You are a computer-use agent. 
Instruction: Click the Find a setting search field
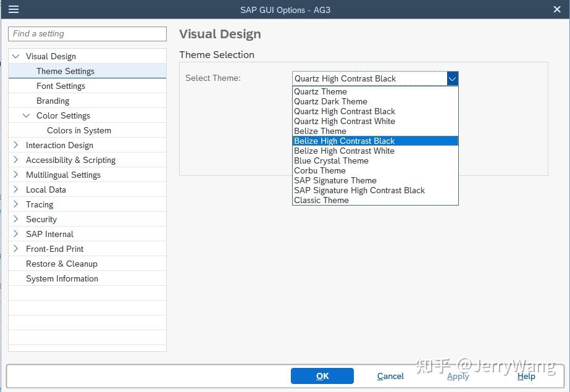(87, 34)
